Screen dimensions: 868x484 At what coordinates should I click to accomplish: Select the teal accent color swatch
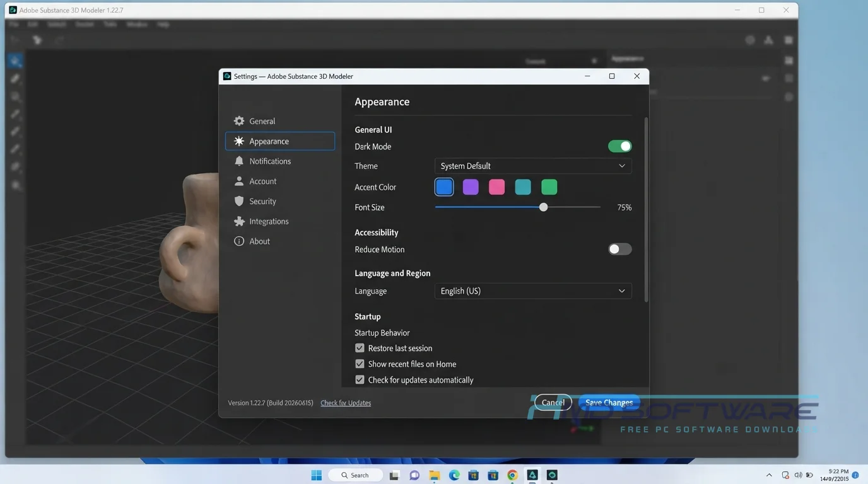click(523, 187)
